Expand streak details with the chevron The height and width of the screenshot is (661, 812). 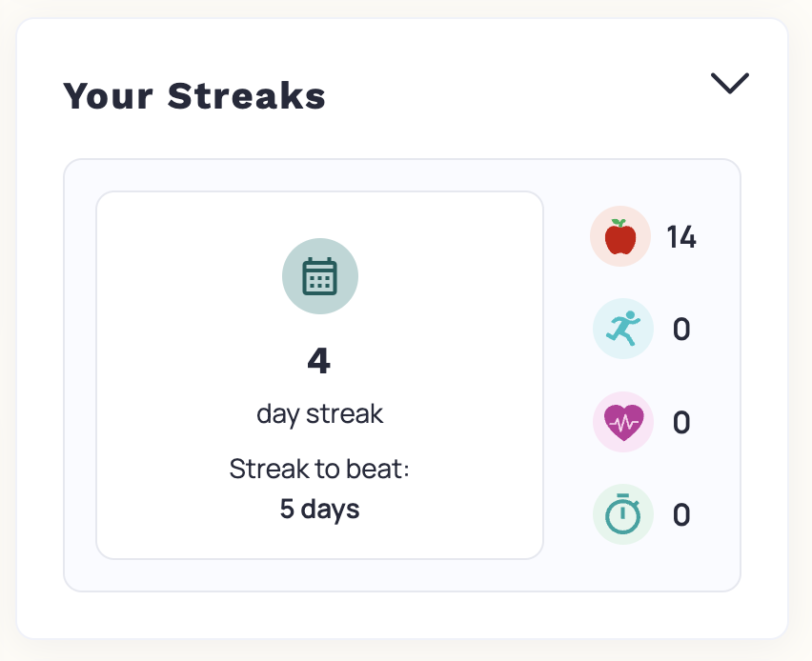click(730, 84)
